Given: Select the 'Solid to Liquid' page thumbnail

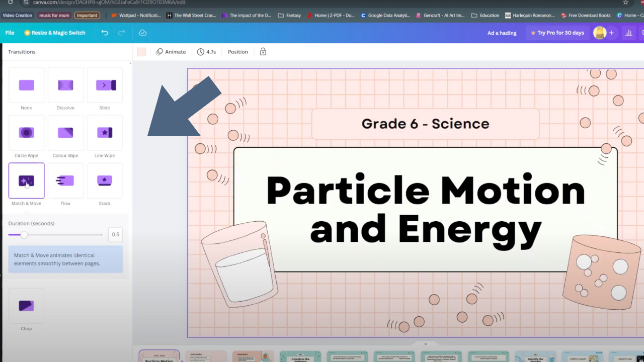Looking at the screenshot, I should pyautogui.click(x=583, y=356).
